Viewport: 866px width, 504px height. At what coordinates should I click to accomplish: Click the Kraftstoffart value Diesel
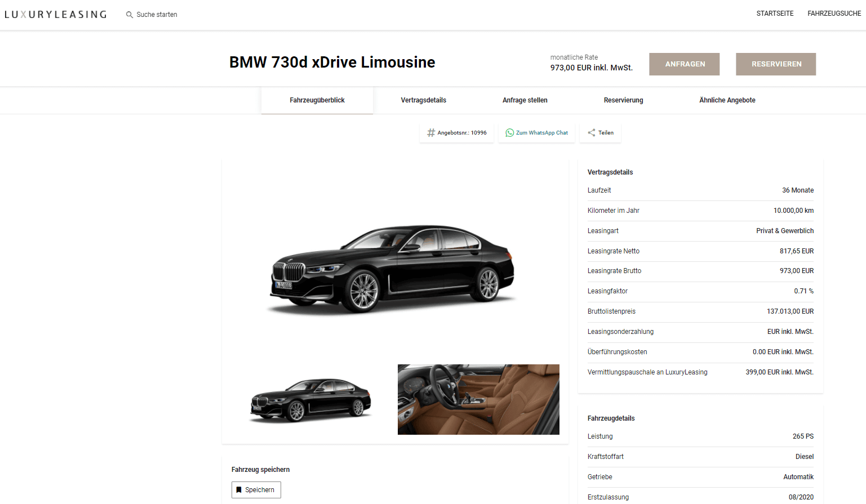pos(805,457)
